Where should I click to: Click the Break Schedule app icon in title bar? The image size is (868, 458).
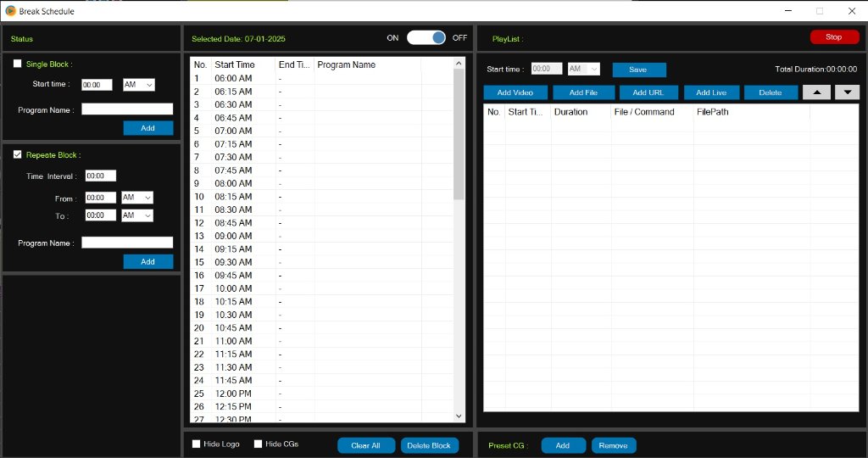10,10
